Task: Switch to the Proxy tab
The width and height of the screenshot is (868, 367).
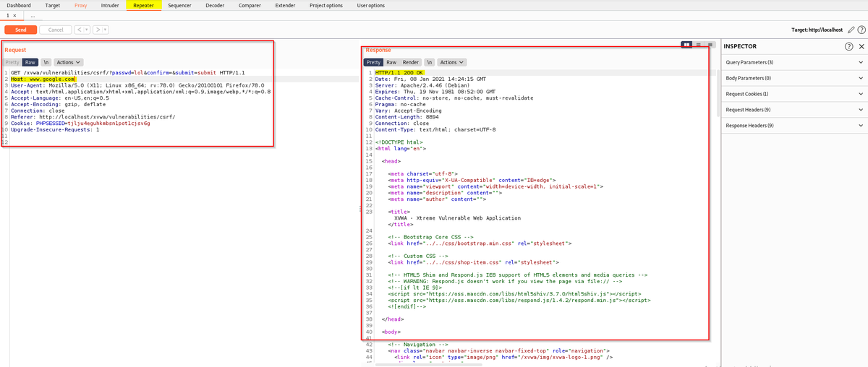Action: pyautogui.click(x=80, y=5)
